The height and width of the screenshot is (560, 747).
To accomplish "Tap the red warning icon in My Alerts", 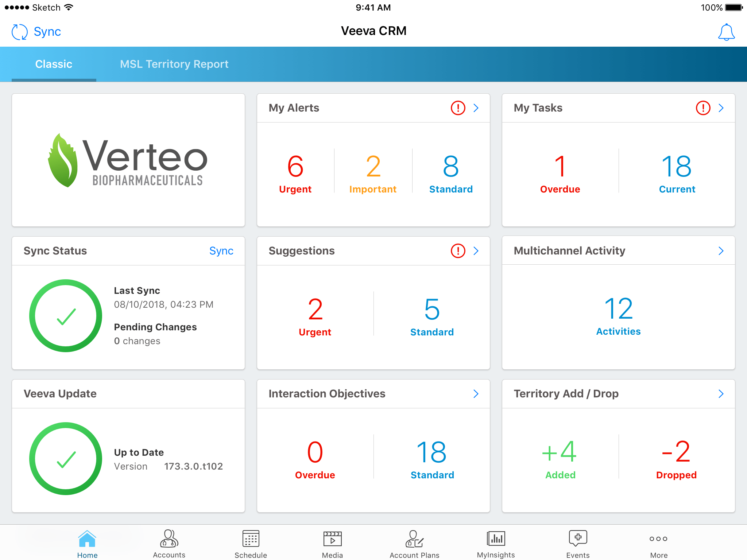I will [x=458, y=108].
